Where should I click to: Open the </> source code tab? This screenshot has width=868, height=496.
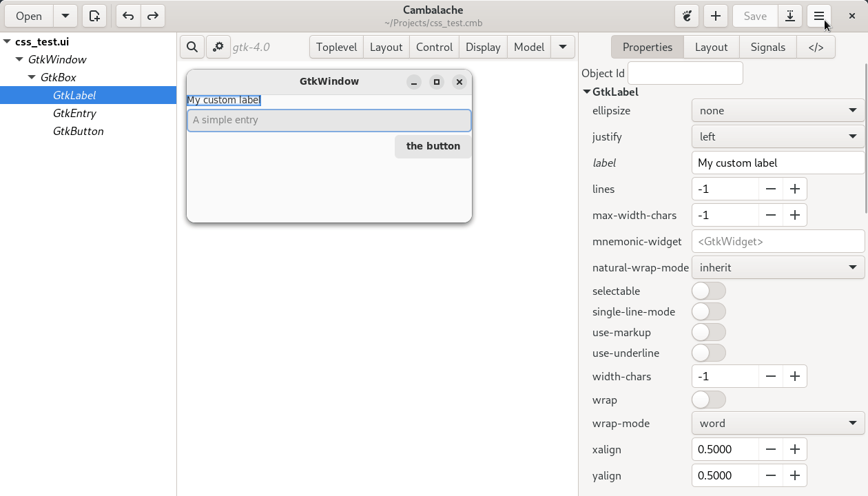pyautogui.click(x=816, y=47)
